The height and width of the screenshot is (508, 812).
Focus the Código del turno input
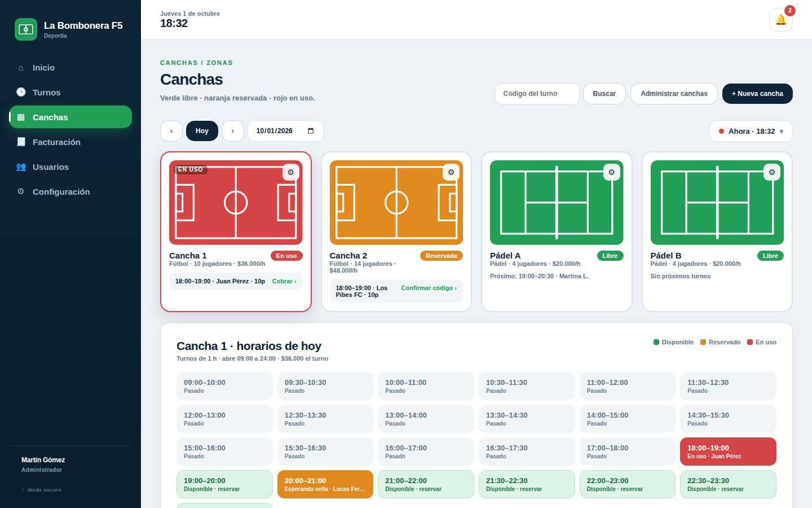pyautogui.click(x=537, y=94)
